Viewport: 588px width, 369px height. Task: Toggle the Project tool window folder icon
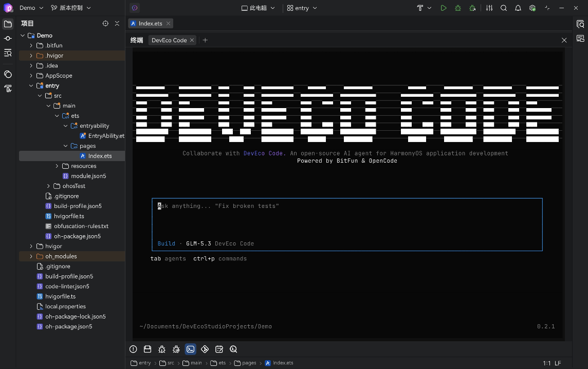coord(8,24)
